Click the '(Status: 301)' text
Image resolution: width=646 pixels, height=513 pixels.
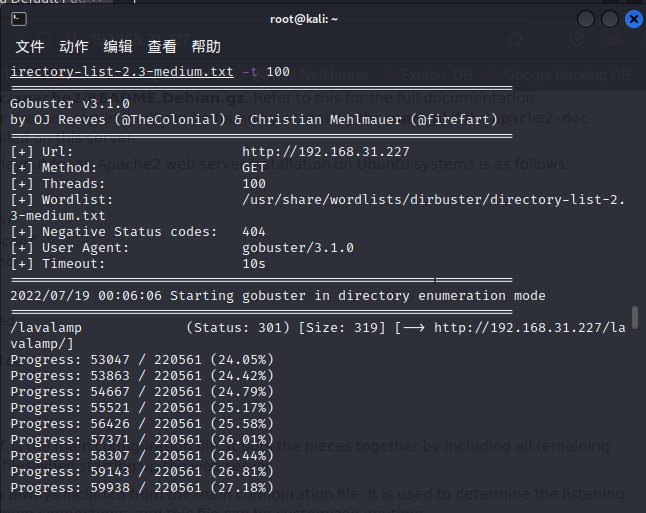tap(238, 328)
